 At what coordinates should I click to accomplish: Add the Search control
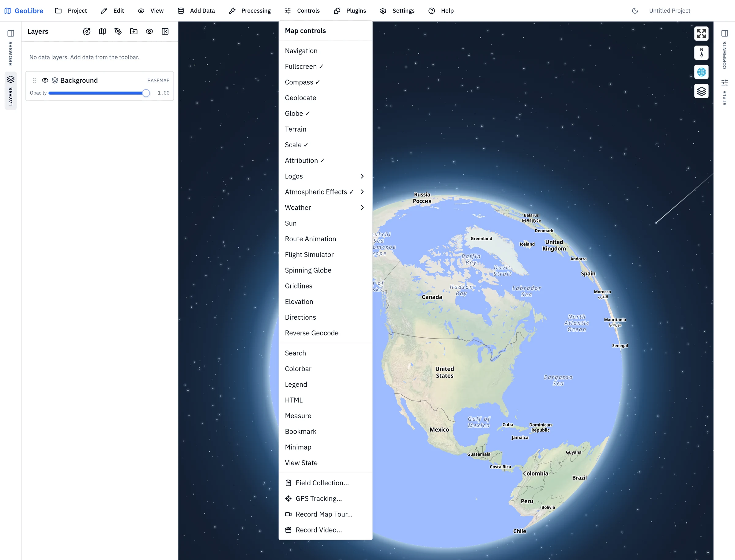coord(325,353)
